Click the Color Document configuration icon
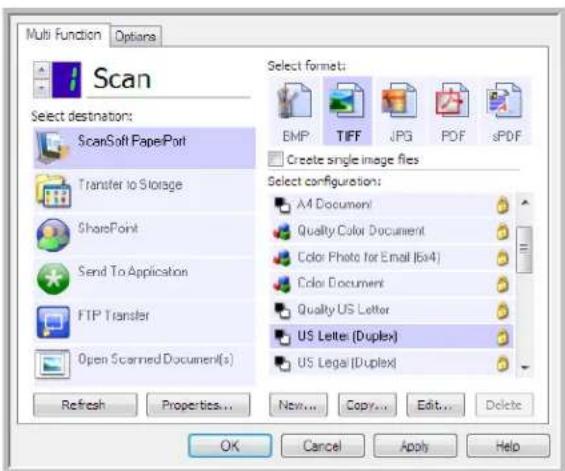 coord(282,284)
